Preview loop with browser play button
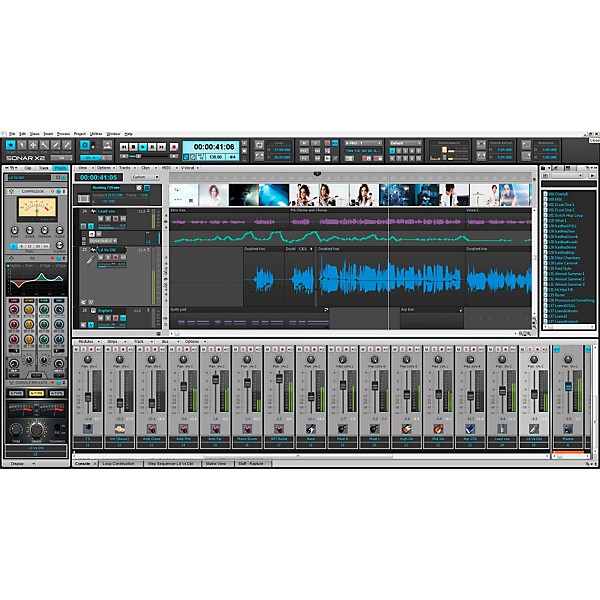 coord(592,175)
